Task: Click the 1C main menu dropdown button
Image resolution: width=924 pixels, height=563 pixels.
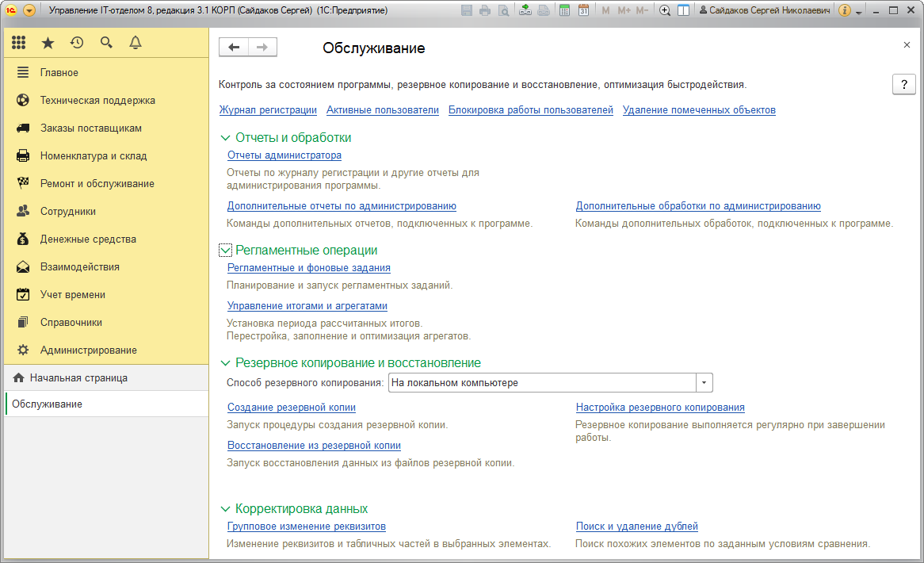Action: tap(29, 10)
